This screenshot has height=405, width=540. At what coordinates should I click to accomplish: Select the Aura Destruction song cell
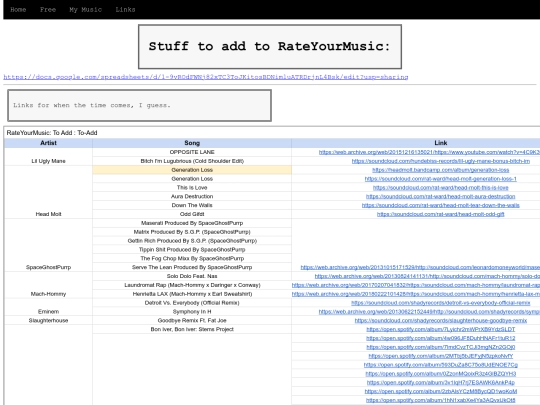pyautogui.click(x=192, y=196)
